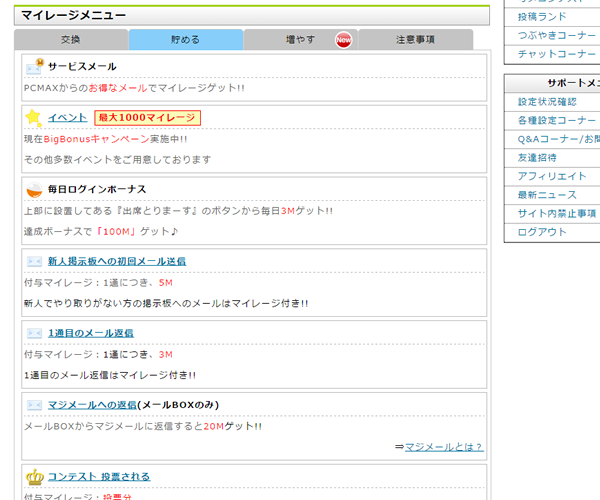Click the 最大1000マイレージ badge

pos(148,118)
